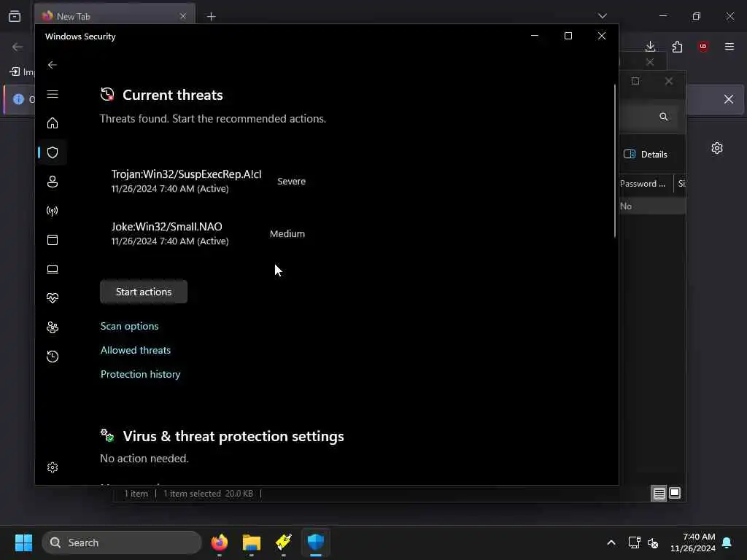Screen dimensions: 747x560
Task: Open Windows Security from the taskbar
Action: (x=315, y=542)
